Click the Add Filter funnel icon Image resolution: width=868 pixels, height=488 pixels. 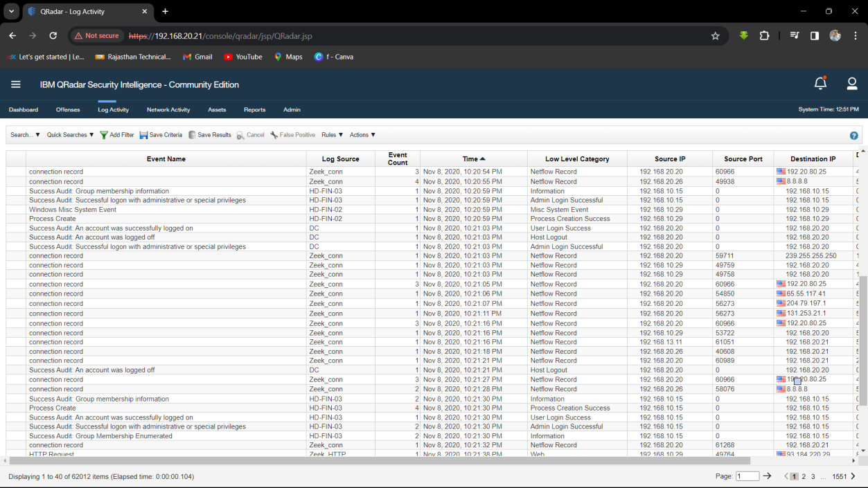tap(104, 135)
